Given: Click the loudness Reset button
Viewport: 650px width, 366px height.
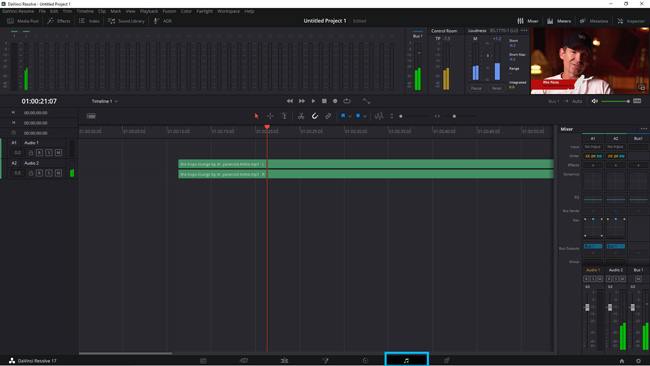Looking at the screenshot, I should click(497, 88).
